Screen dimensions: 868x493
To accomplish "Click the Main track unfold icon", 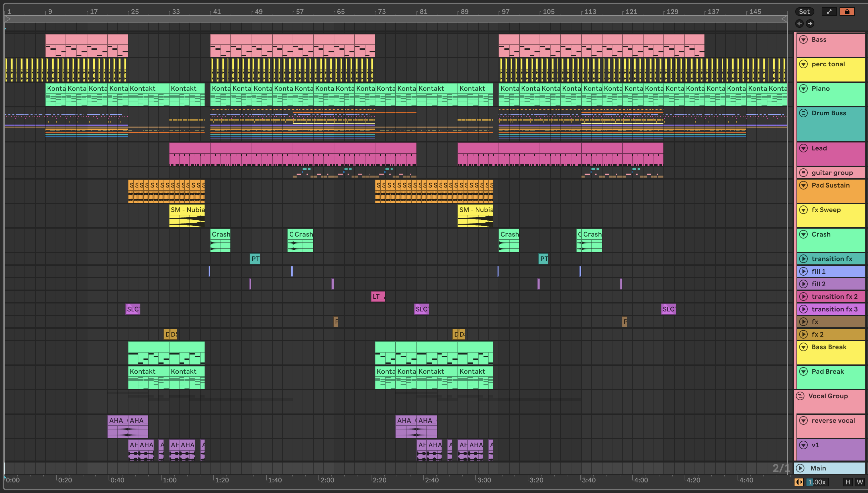I will pyautogui.click(x=800, y=468).
